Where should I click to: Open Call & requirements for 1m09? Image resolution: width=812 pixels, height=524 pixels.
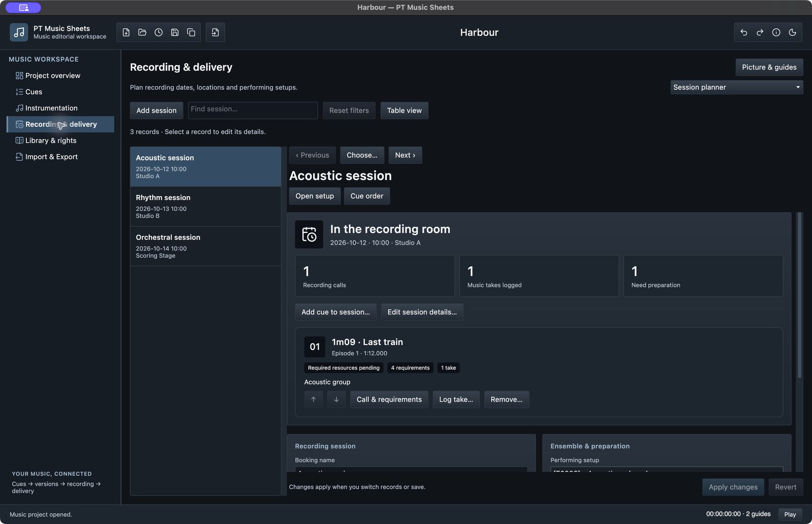(x=389, y=400)
